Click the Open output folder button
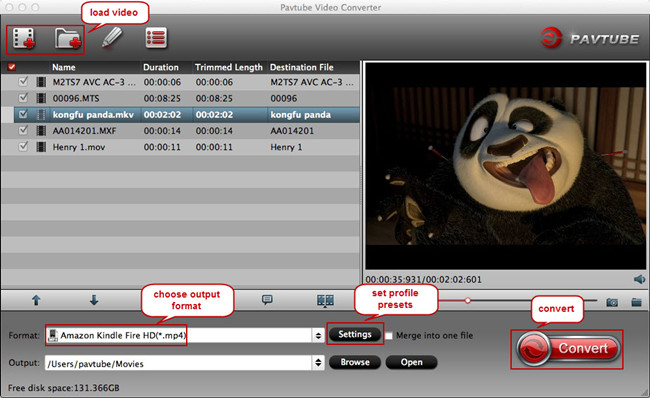Image resolution: width=650 pixels, height=398 pixels. (411, 362)
